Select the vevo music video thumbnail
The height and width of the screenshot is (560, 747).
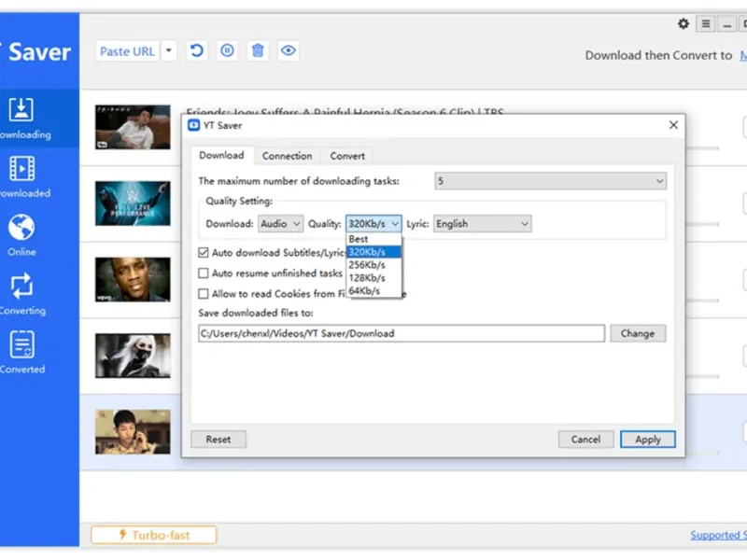[133, 279]
